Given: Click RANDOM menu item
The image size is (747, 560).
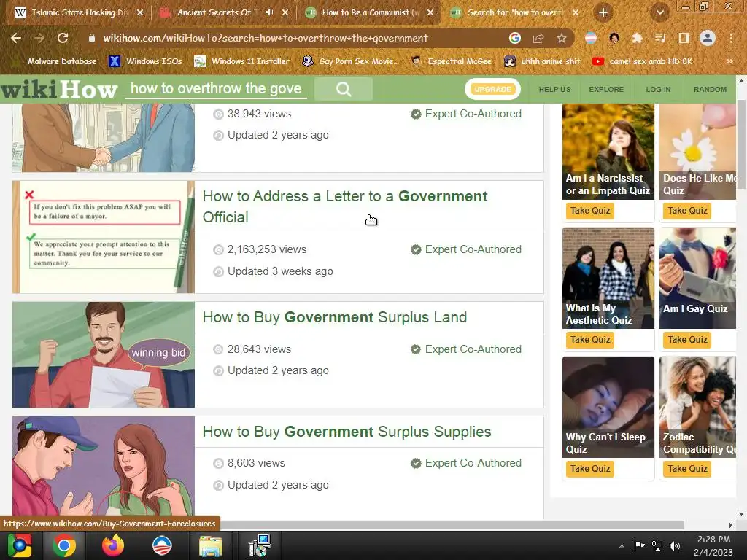Looking at the screenshot, I should (x=710, y=90).
